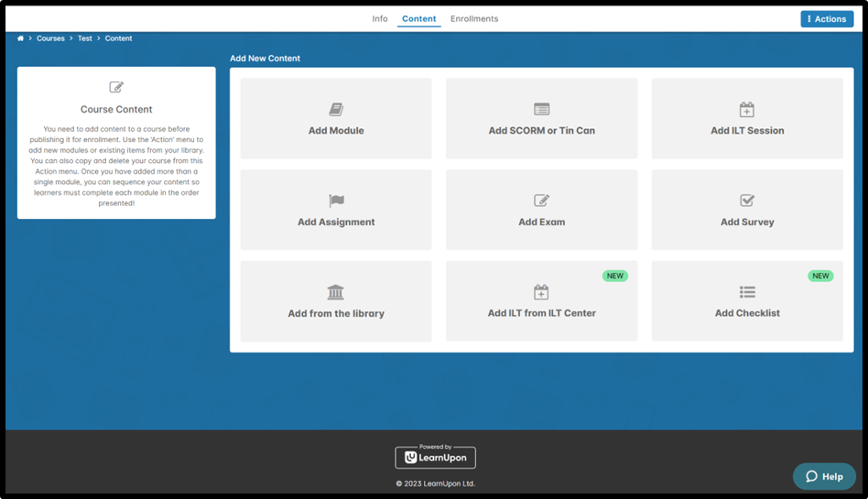Image resolution: width=868 pixels, height=499 pixels.
Task: Switch to the Info tab
Action: (x=379, y=19)
